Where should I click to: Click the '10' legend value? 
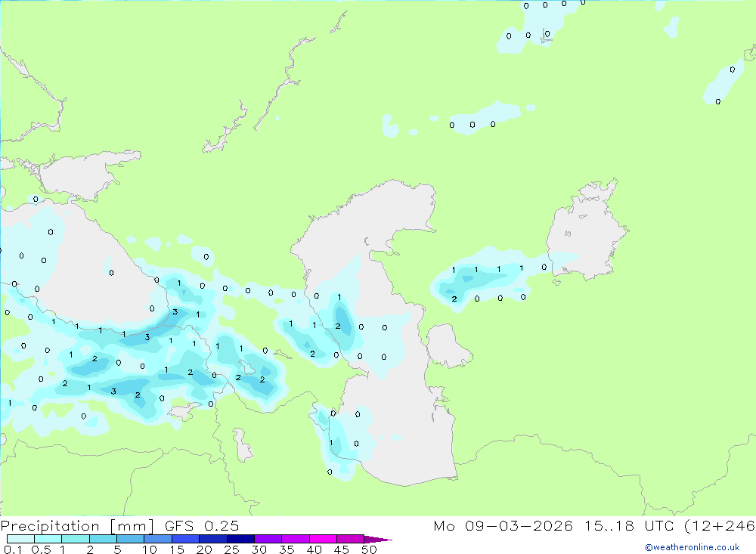coord(150,549)
